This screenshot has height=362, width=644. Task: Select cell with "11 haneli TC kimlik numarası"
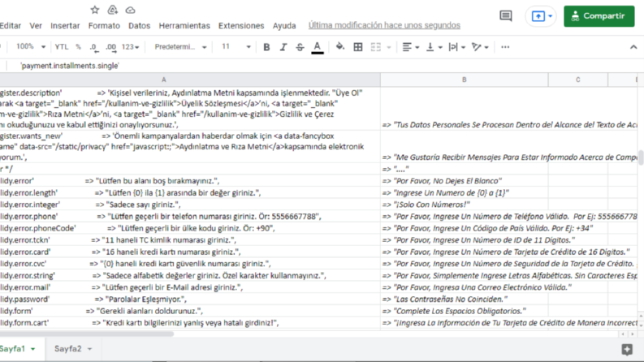(190, 240)
